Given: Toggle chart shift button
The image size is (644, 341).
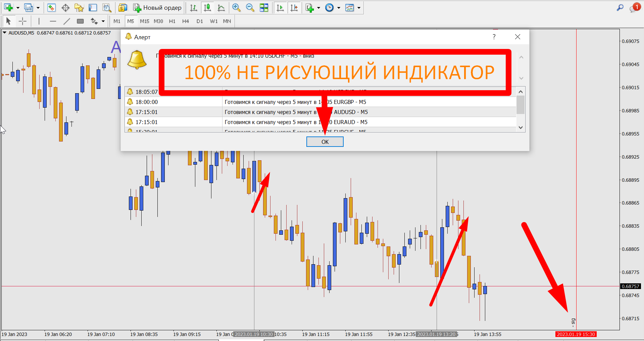Looking at the screenshot, I should (x=294, y=7).
